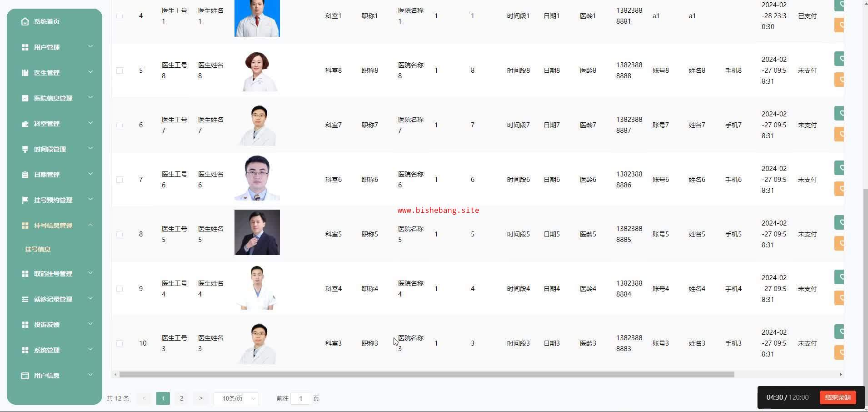Click the chart icon beside 医生管理
Viewport: 868px width, 412px height.
coord(25,73)
